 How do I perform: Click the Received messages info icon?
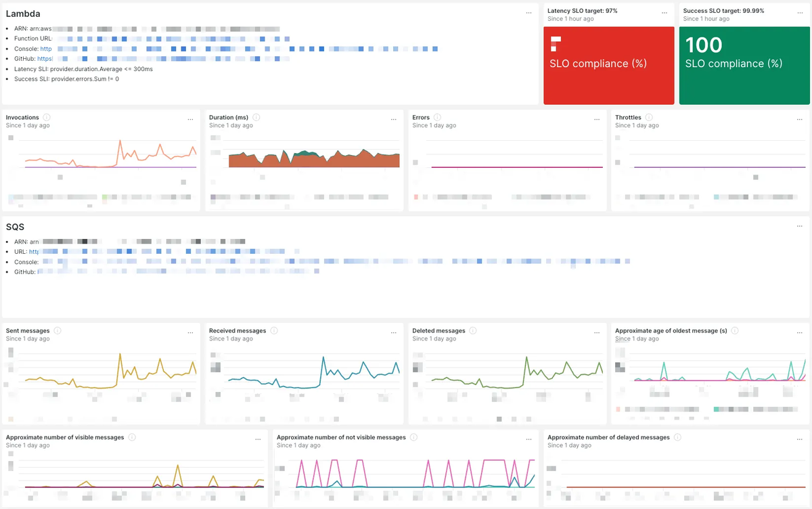point(273,330)
